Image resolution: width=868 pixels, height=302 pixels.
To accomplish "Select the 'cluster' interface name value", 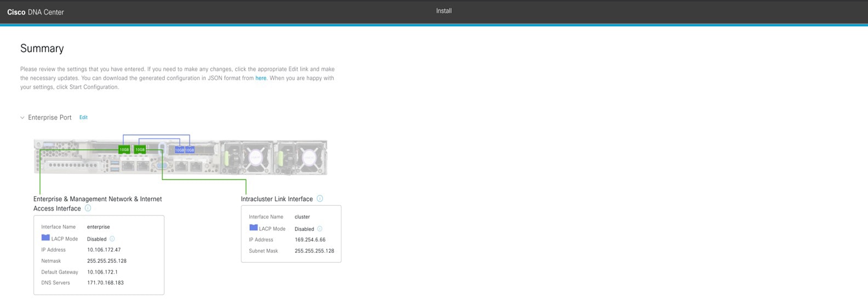I will point(302,217).
